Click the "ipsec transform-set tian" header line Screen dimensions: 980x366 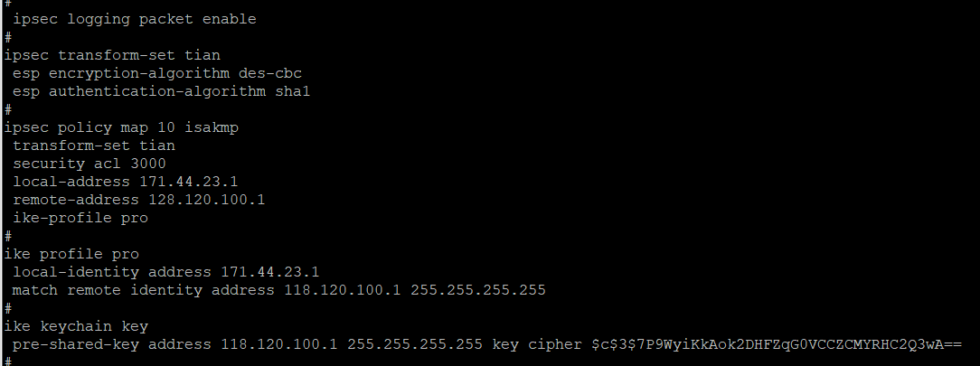coord(112,55)
